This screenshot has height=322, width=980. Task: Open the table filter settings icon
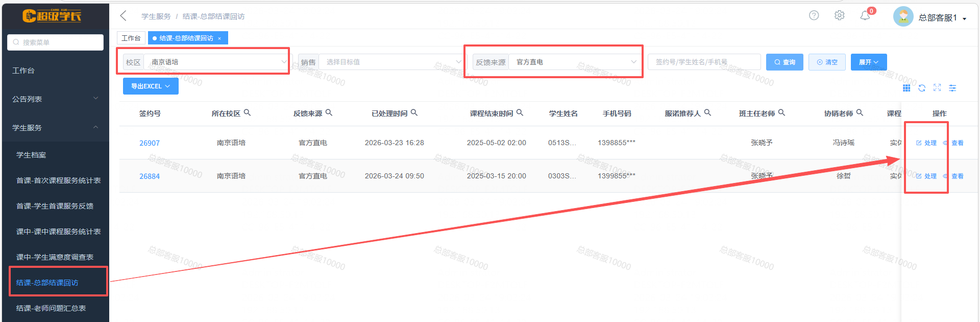[952, 88]
